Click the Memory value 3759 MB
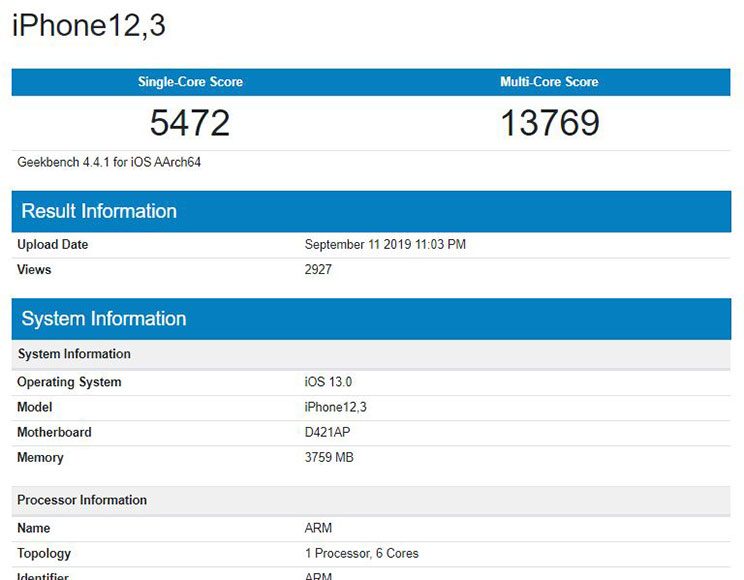744x580 pixels. tap(329, 458)
